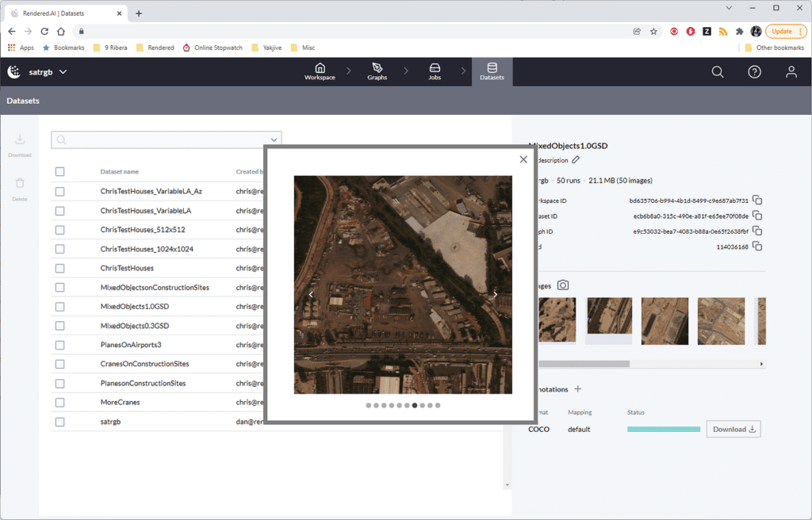This screenshot has width=812, height=520.
Task: Click the share page icon in address bar
Action: [x=637, y=32]
